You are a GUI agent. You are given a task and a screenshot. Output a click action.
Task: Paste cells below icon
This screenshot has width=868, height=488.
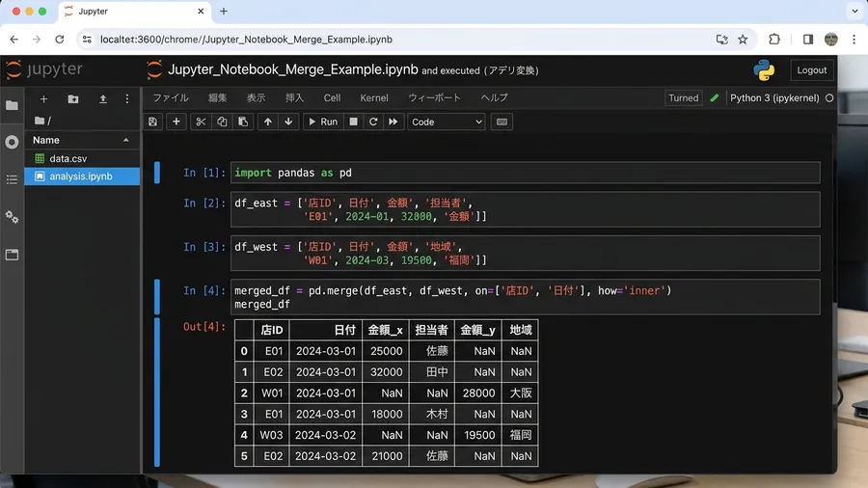[x=242, y=122]
